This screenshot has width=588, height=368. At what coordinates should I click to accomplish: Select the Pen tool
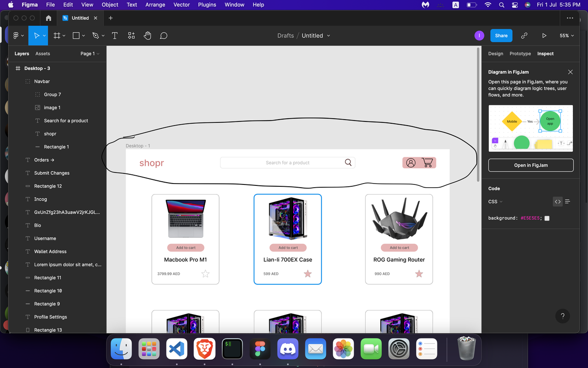coord(96,35)
